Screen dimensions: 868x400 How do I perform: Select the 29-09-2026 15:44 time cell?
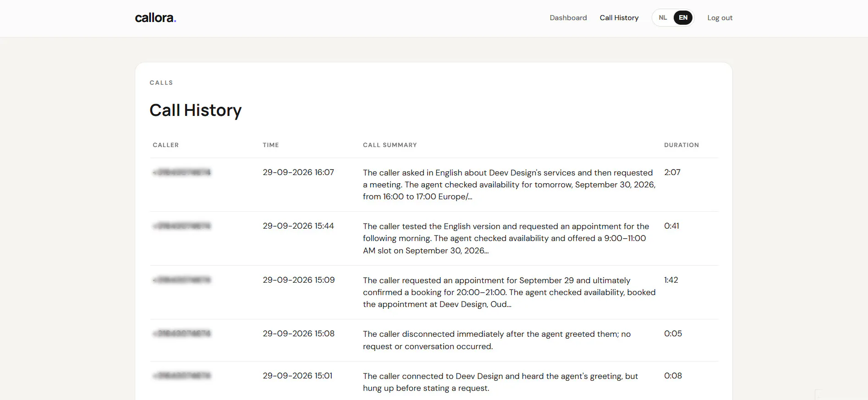pyautogui.click(x=298, y=226)
